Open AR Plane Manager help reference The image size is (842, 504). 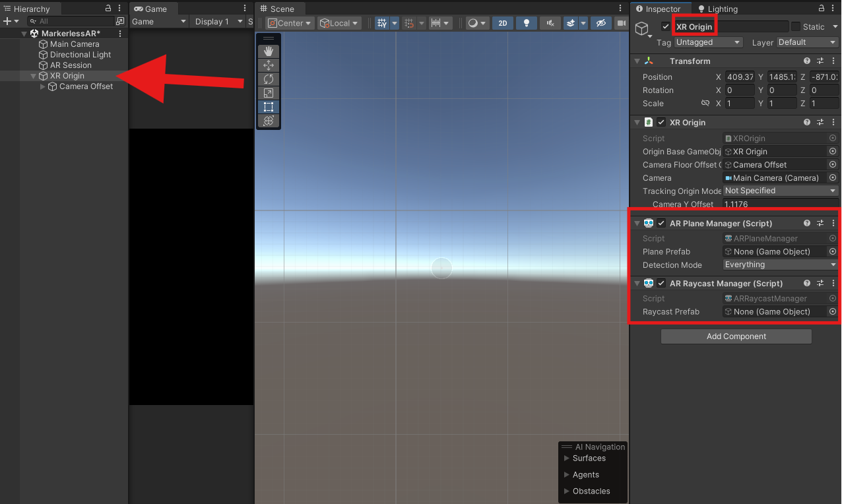coord(807,223)
